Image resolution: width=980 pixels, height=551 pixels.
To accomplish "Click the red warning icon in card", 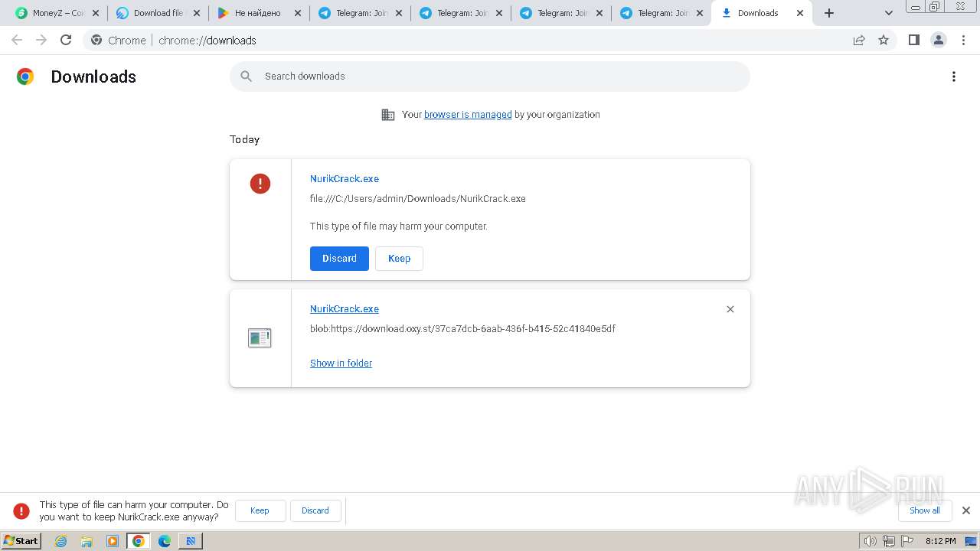I will 260,183.
